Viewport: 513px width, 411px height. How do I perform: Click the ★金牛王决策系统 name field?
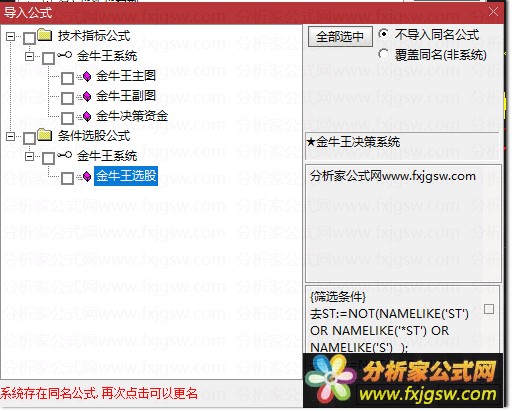402,146
